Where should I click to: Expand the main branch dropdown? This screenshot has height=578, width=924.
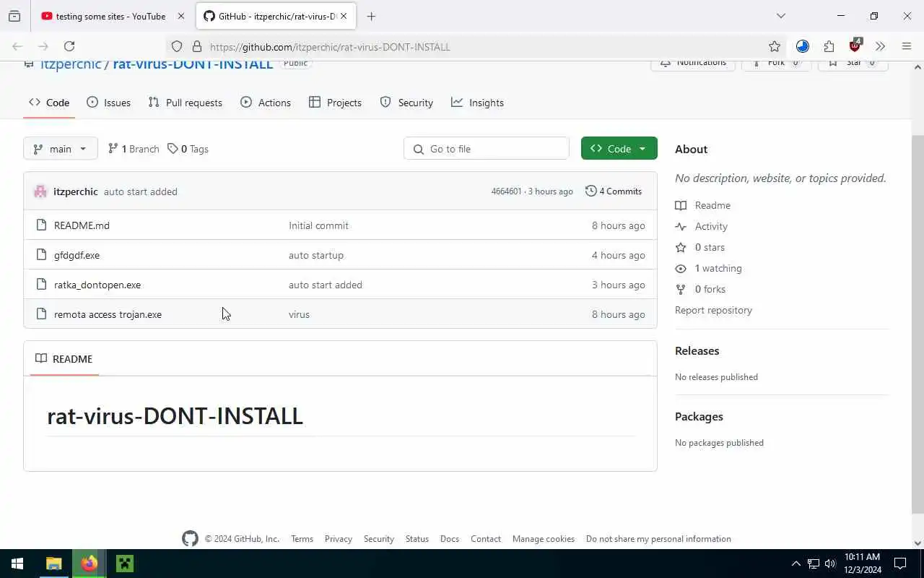(x=61, y=149)
